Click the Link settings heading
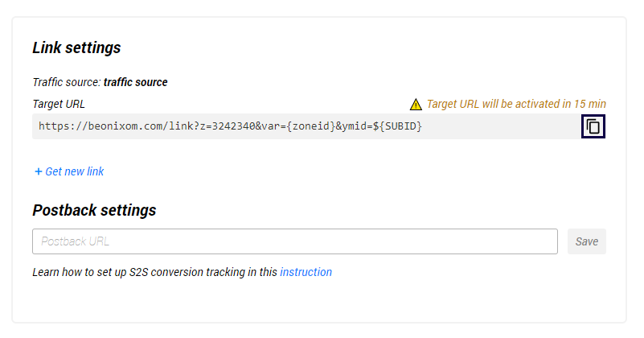 point(76,47)
